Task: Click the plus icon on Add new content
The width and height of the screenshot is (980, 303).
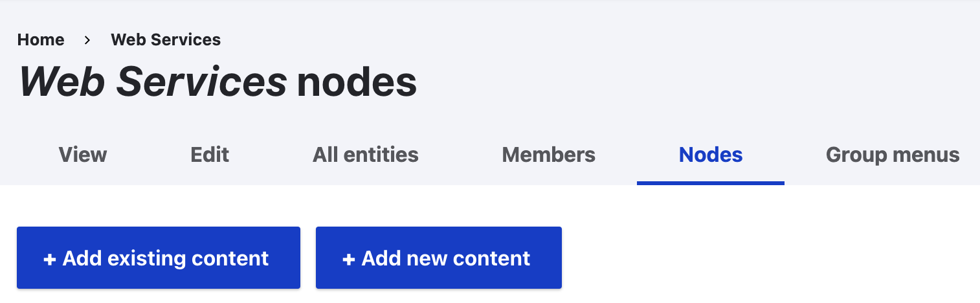Action: (x=348, y=259)
